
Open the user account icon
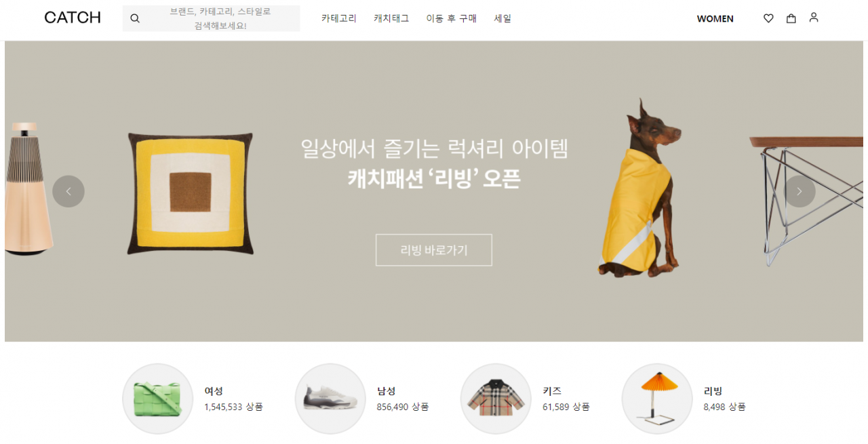pos(814,18)
